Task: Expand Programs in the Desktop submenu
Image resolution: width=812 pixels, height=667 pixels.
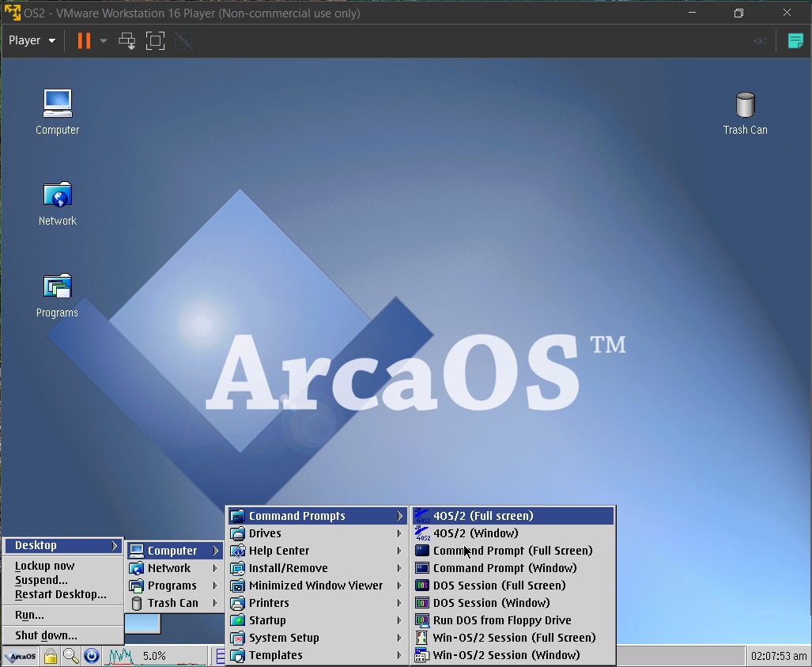Action: [175, 586]
